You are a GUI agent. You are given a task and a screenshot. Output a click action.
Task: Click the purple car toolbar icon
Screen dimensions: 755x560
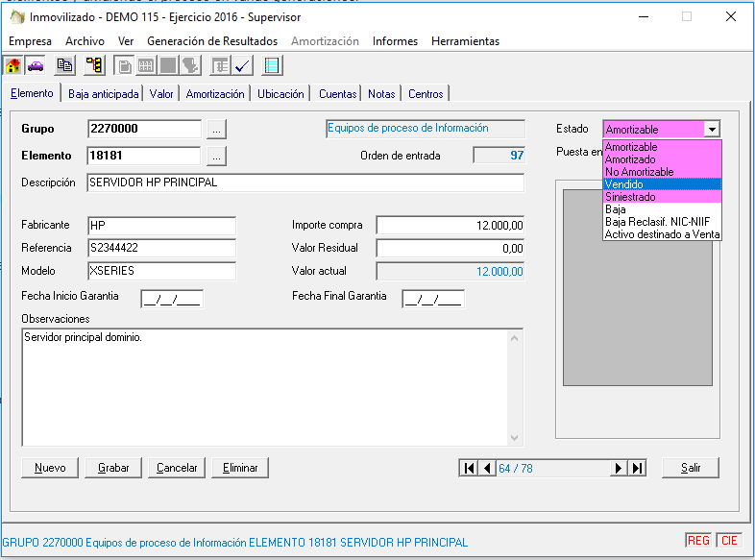36,65
